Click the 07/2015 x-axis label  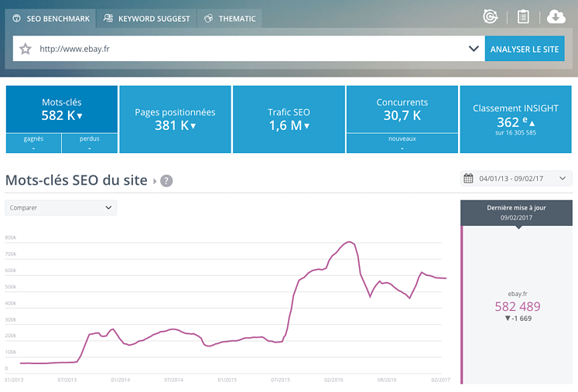280,380
